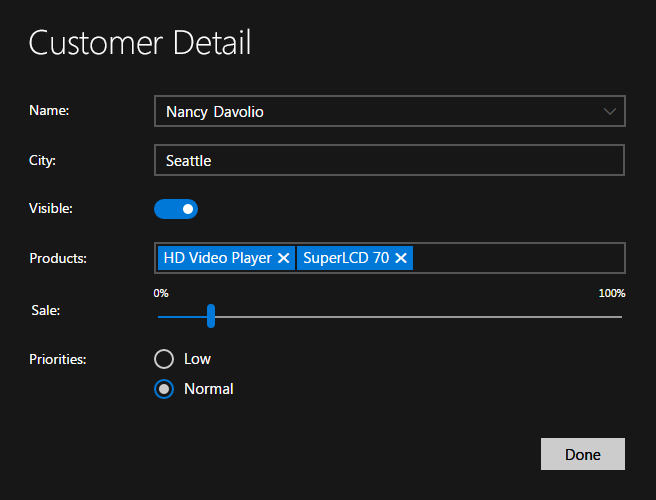Click the Products field label
This screenshot has width=656, height=500.
(x=58, y=259)
